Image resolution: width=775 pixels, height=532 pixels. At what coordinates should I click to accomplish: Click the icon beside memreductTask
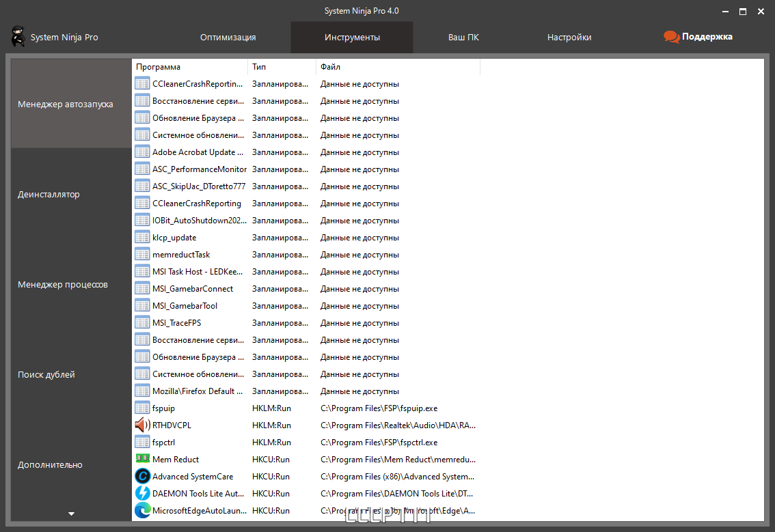pos(142,255)
